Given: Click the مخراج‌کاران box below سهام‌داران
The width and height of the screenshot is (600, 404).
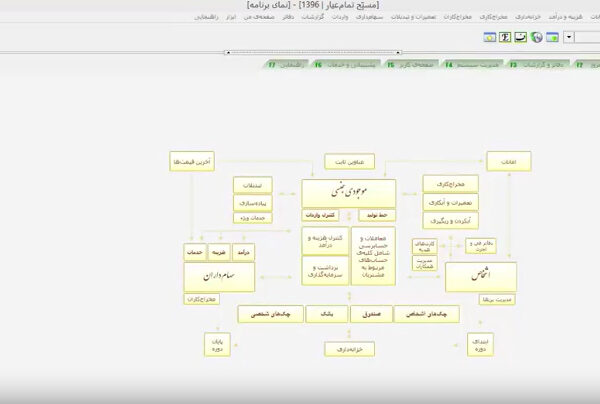Looking at the screenshot, I should (202, 299).
